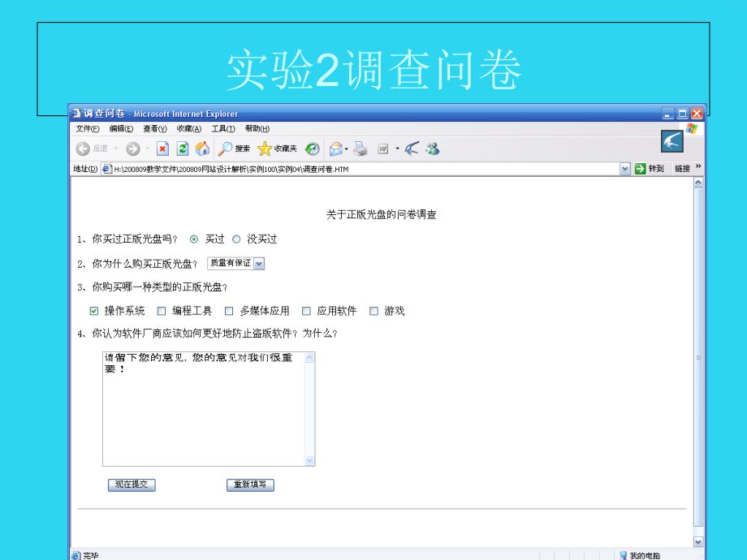
Task: Expand the Edit button dropdown arrow
Action: [397, 149]
